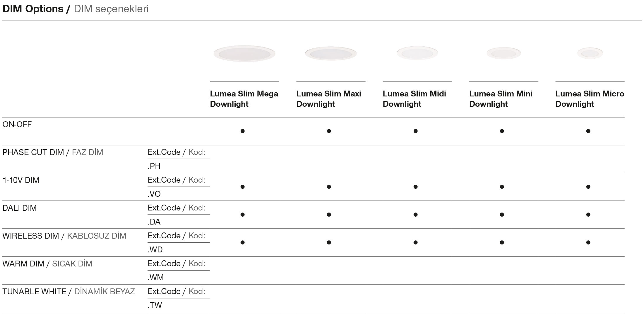Click the Lumea Slim Micro downlight image
644x316 pixels.
pyautogui.click(x=590, y=53)
